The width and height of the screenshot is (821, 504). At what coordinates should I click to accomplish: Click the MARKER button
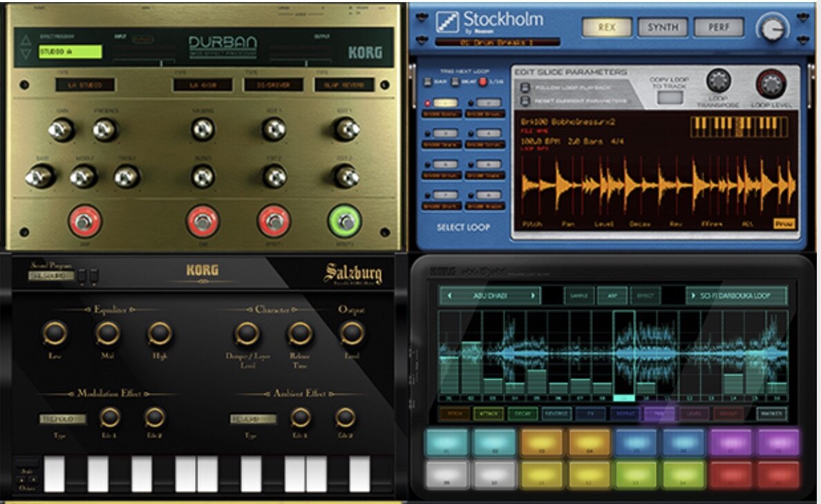point(772,414)
